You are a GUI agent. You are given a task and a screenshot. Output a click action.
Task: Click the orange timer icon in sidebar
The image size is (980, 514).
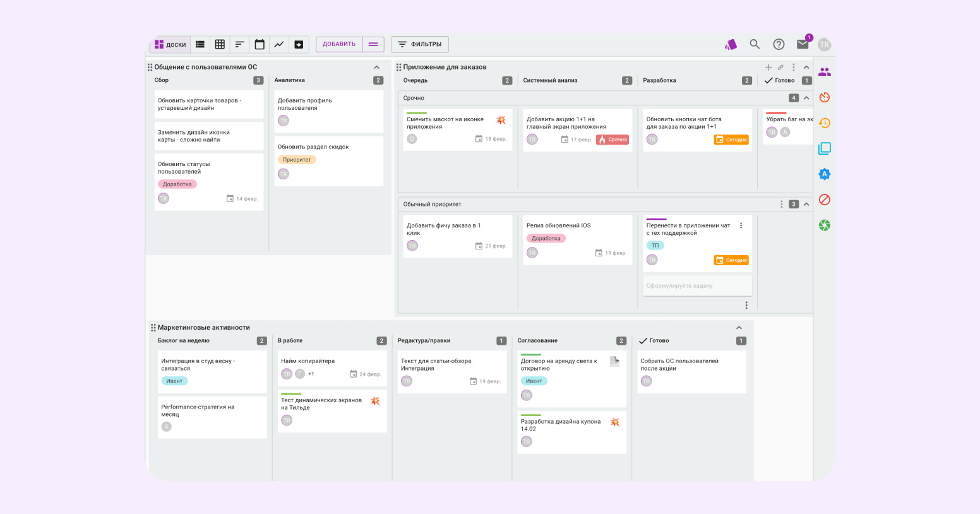[x=825, y=97]
